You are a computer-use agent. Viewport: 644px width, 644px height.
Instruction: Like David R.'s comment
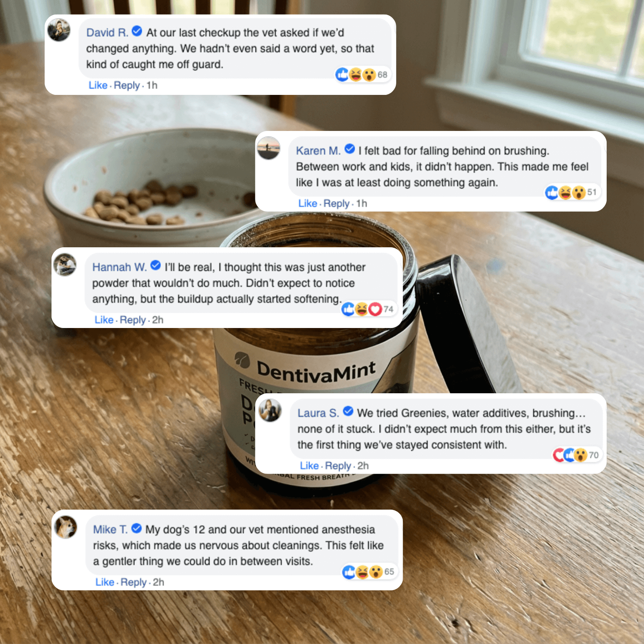click(98, 85)
